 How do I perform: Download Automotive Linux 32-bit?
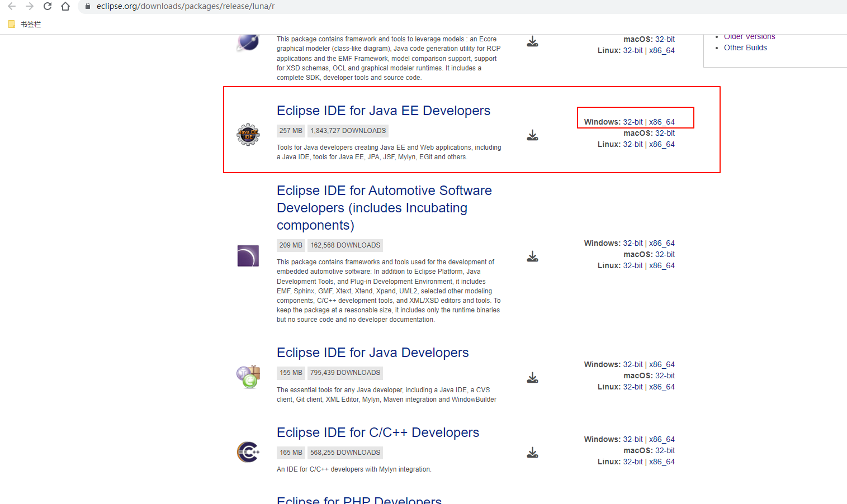(x=633, y=265)
